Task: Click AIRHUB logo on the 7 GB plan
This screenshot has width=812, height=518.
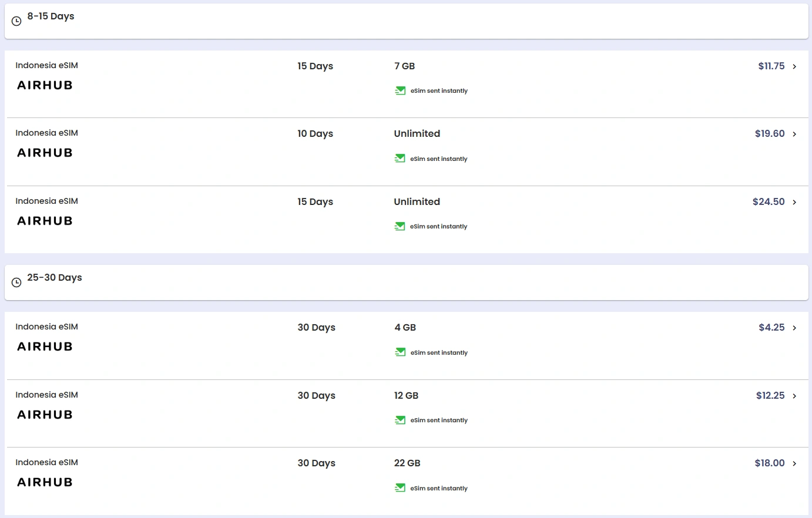Action: [45, 85]
